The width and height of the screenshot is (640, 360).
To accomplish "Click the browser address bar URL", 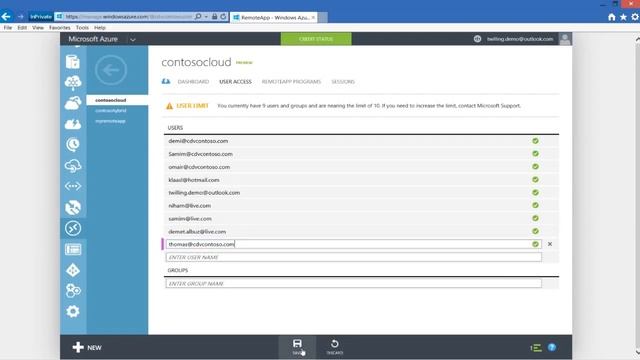I will click(129, 17).
